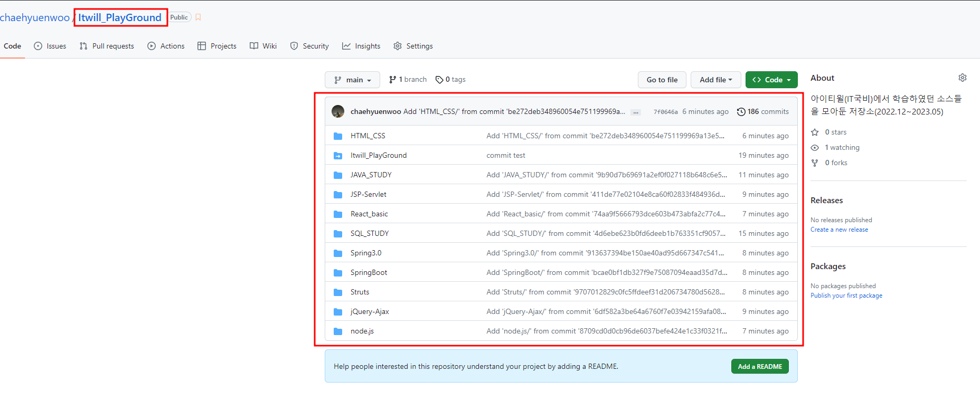Click Create a new release link

point(839,230)
